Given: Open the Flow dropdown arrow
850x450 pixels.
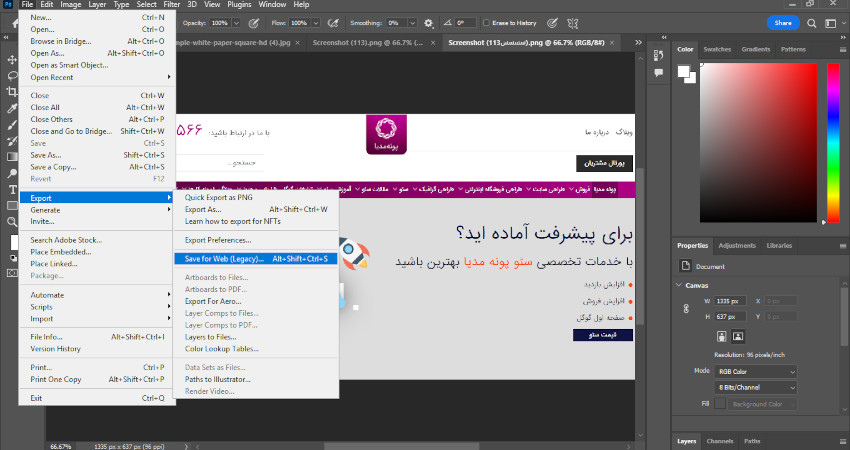Looking at the screenshot, I should (315, 23).
